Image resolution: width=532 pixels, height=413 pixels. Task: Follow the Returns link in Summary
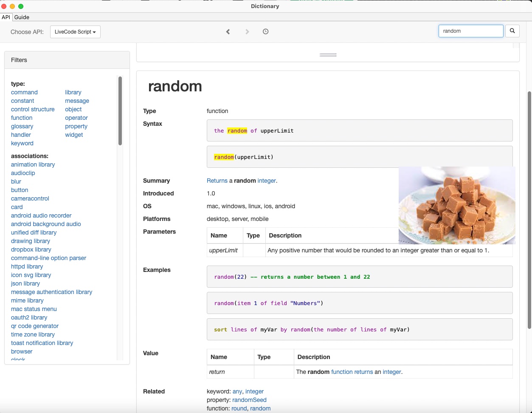pyautogui.click(x=217, y=181)
